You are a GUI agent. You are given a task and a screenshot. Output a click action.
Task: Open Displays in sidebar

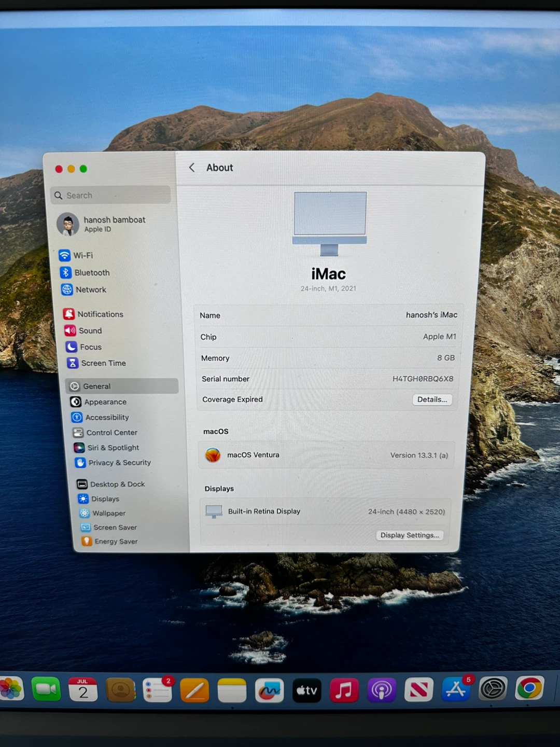[99, 499]
